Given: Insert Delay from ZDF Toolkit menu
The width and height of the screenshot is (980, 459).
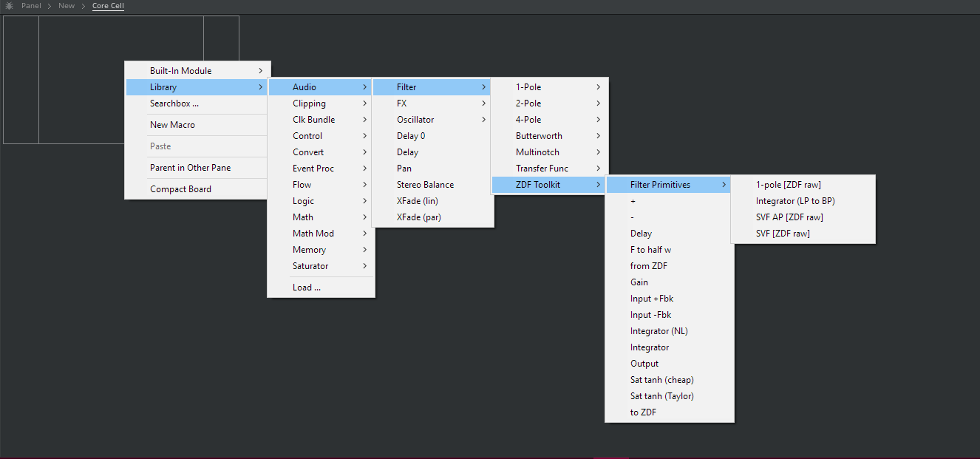Looking at the screenshot, I should point(670,234).
